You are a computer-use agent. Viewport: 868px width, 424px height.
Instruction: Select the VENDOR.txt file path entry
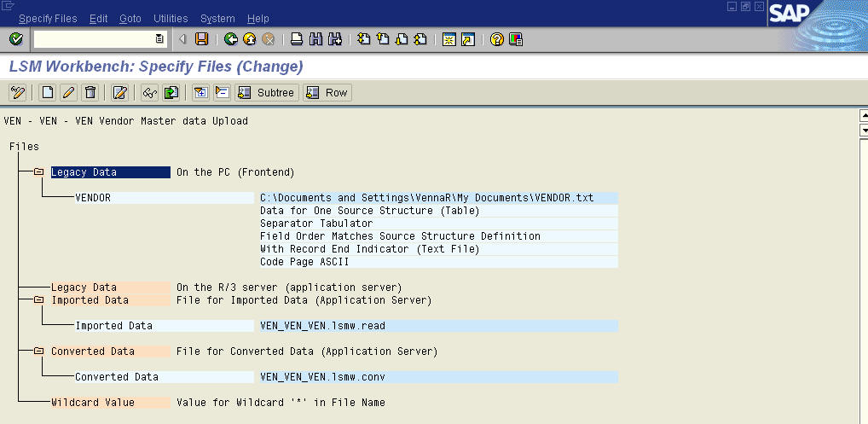(x=426, y=198)
